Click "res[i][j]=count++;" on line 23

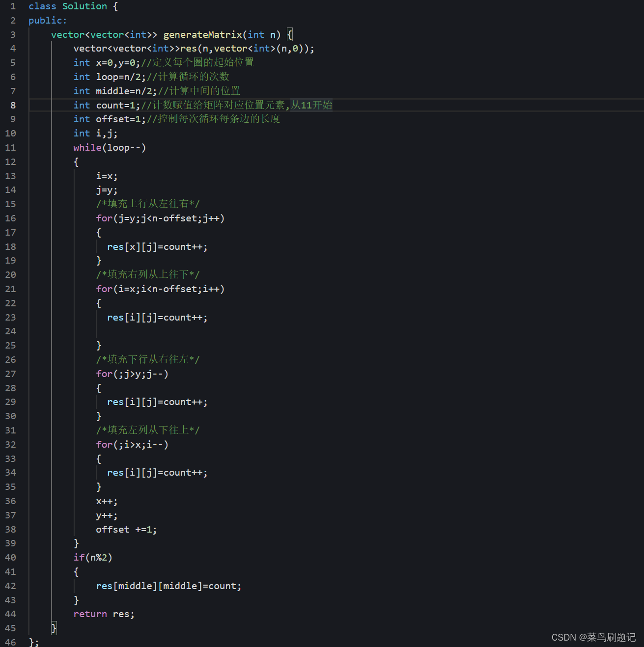coord(157,318)
